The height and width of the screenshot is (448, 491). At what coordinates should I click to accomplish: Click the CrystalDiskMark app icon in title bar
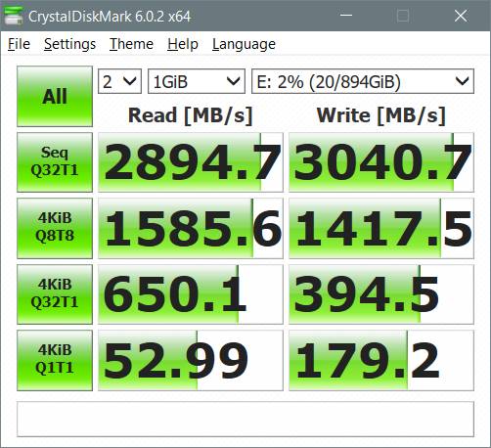[x=13, y=16]
